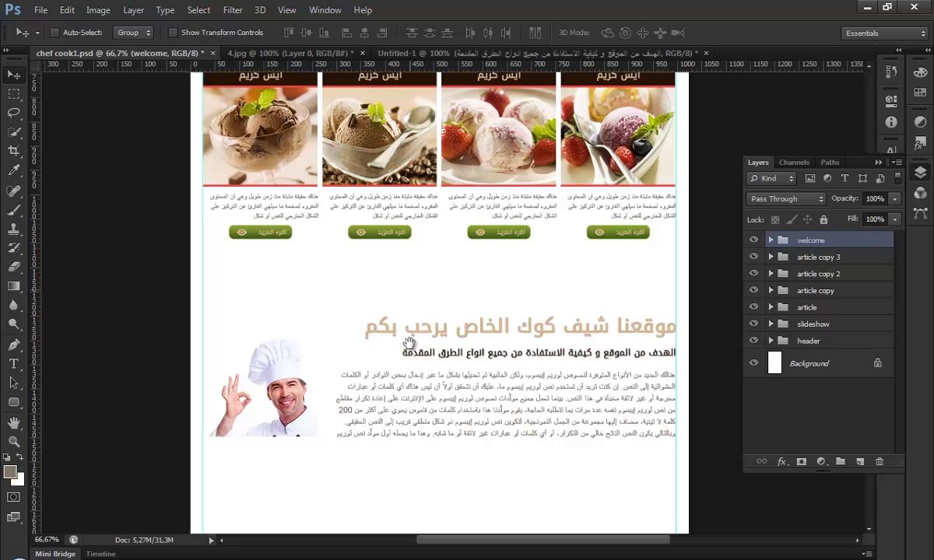Select the History Brush tool
The height and width of the screenshot is (560, 934).
(14, 248)
